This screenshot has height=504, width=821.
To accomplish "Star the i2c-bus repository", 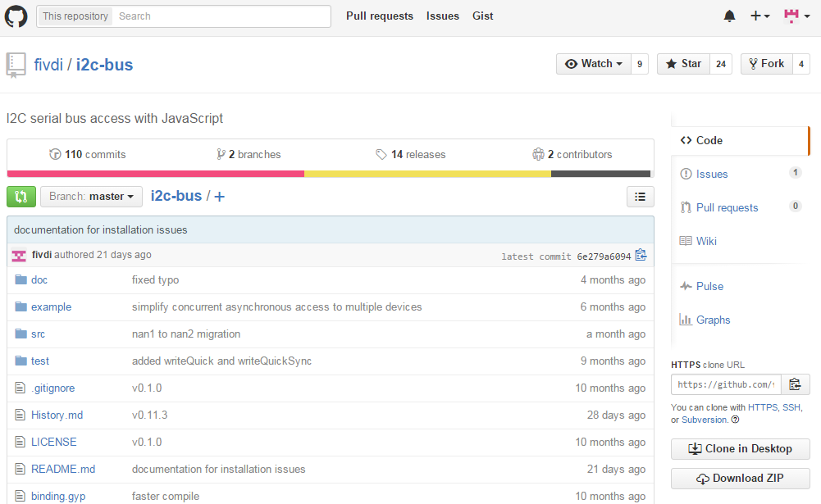I will coord(683,64).
